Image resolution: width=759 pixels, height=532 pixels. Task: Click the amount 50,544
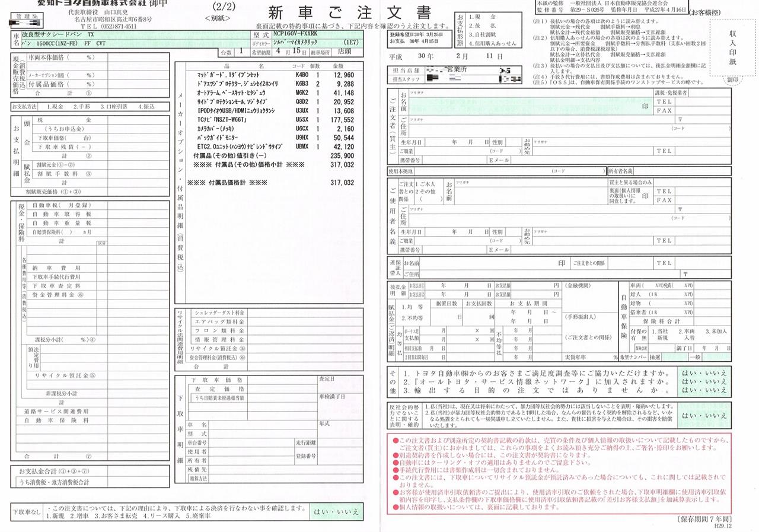[x=343, y=138]
